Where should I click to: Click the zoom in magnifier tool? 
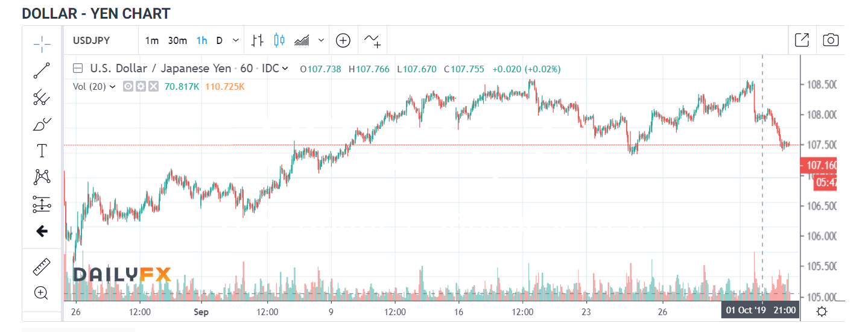tap(42, 293)
